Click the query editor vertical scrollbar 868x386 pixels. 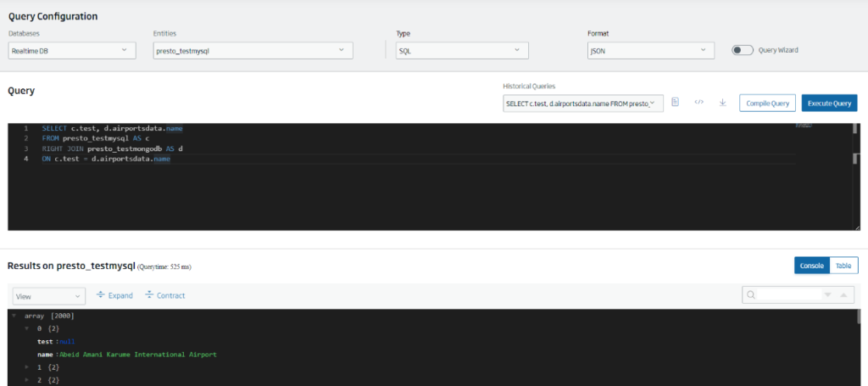[x=855, y=176]
